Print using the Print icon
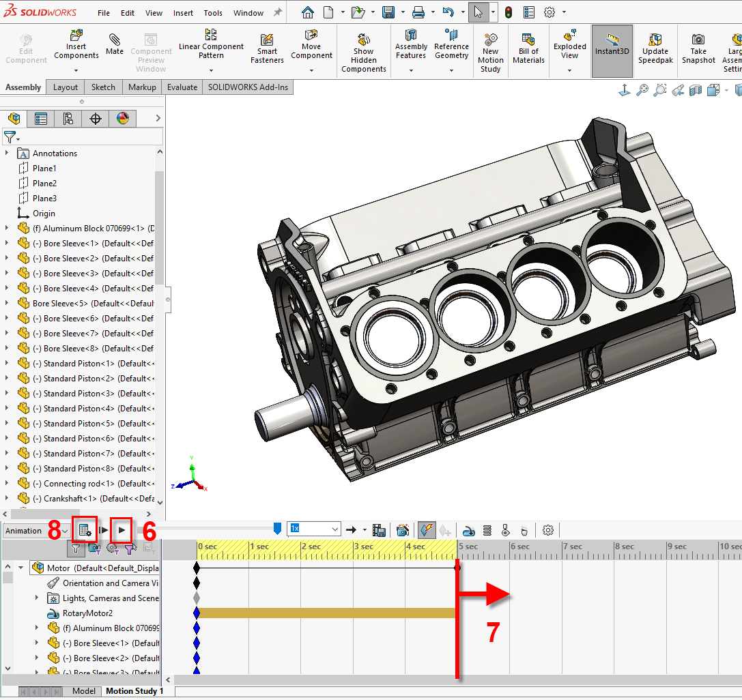 coord(418,12)
